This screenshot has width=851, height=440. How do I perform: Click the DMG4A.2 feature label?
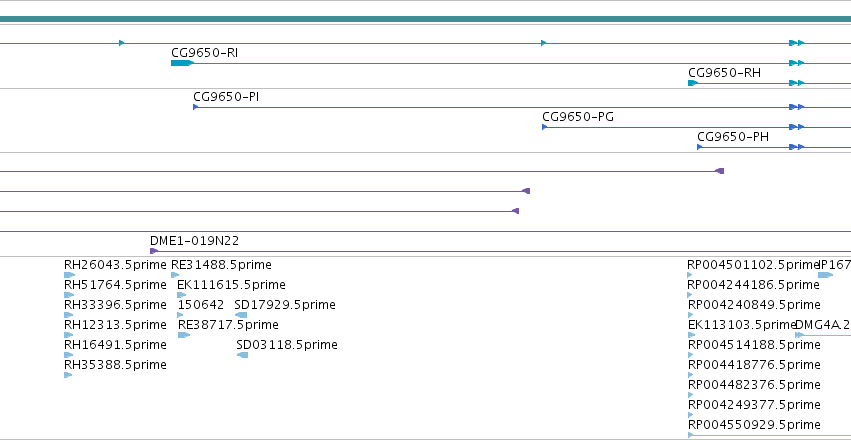[x=823, y=326]
